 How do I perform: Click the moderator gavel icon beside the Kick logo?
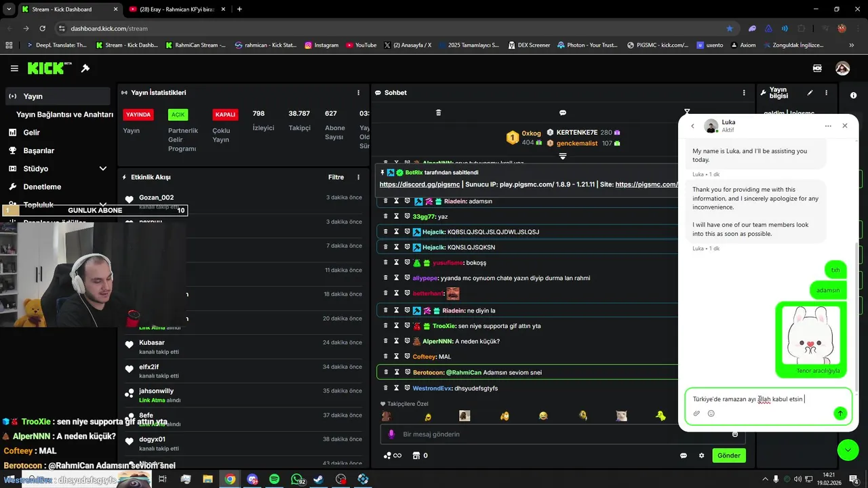(x=85, y=68)
